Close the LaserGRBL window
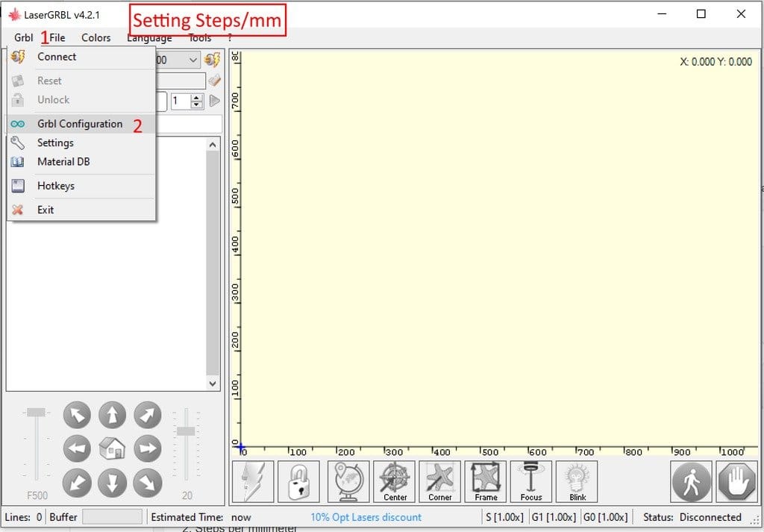This screenshot has height=532, width=764. click(x=741, y=14)
